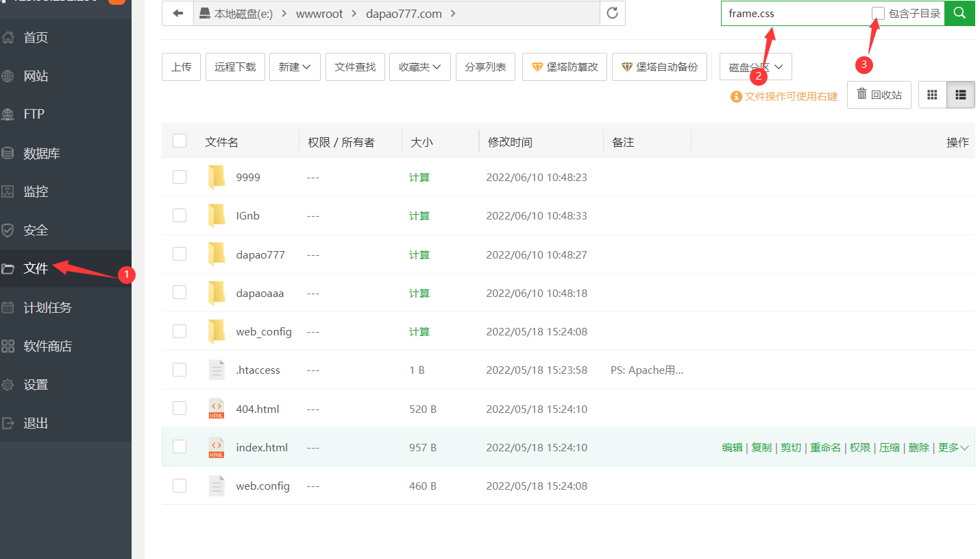Image resolution: width=980 pixels, height=559 pixels.
Task: Click the back arrow in path bar
Action: tap(178, 13)
